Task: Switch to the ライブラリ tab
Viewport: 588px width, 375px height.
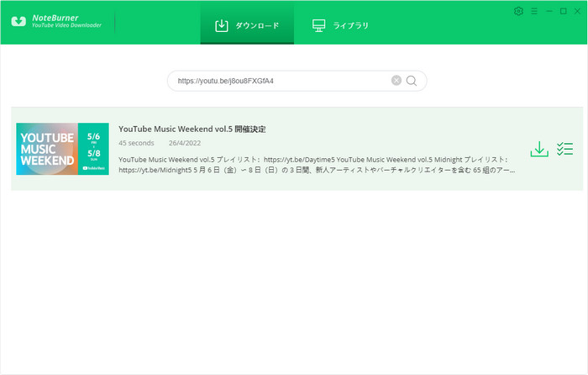Action: click(340, 25)
